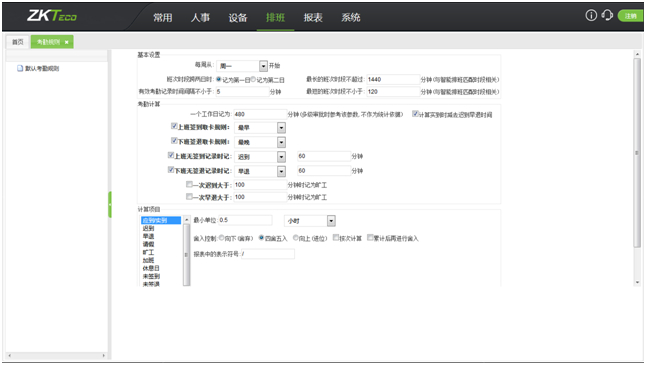Select the 记为第二日 radio button

tap(253, 79)
